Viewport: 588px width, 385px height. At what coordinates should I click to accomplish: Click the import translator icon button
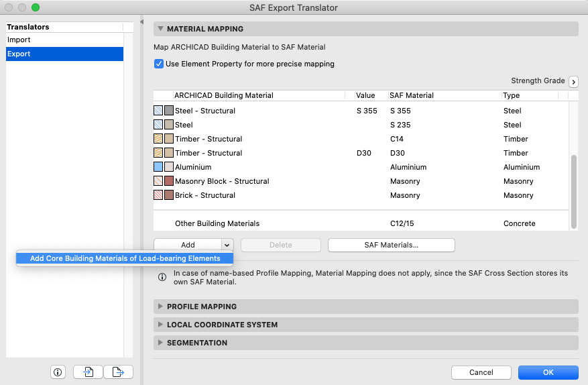[88, 372]
